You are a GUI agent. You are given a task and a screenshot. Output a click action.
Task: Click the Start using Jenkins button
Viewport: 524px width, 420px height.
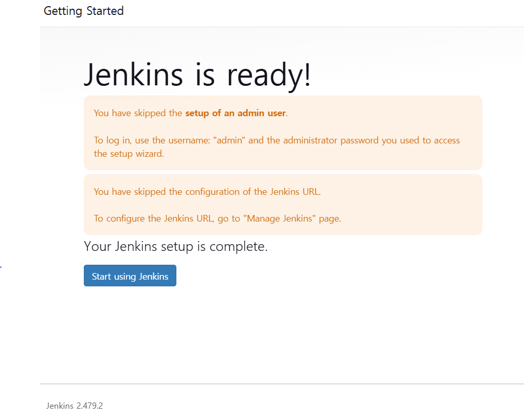[130, 276]
